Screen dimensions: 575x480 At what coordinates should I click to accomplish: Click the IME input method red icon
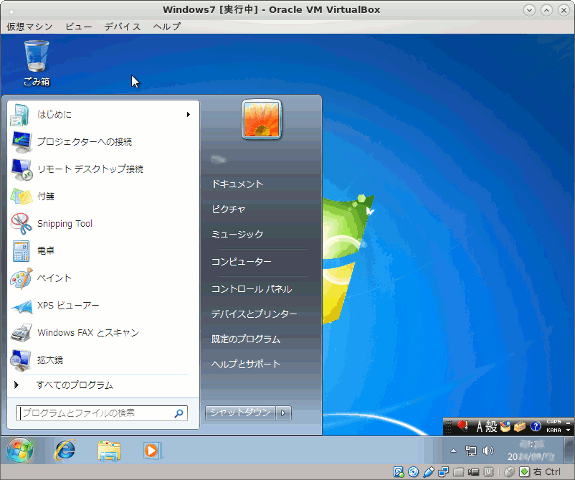tap(462, 426)
